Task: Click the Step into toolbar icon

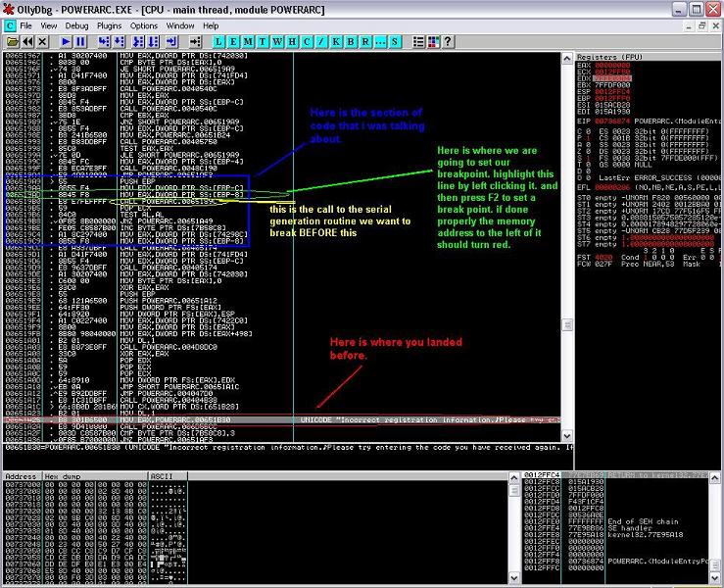Action: (x=104, y=42)
